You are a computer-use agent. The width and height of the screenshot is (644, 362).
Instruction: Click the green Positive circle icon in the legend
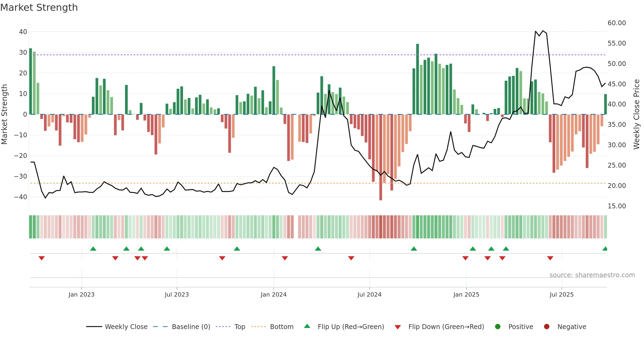(x=498, y=327)
